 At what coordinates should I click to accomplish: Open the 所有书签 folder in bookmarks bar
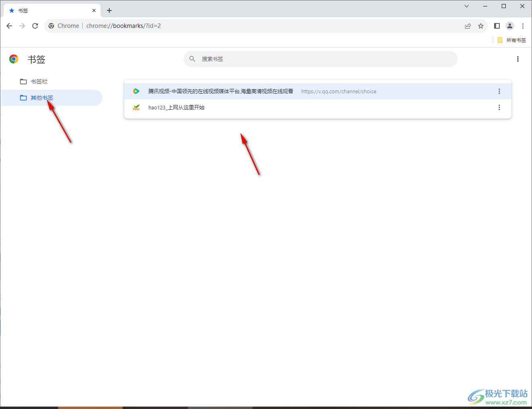coord(512,40)
